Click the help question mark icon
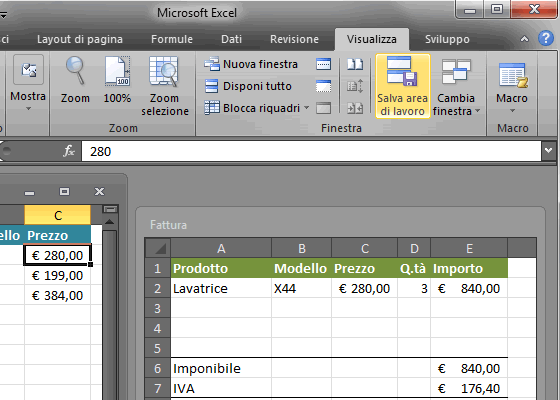The width and height of the screenshot is (560, 400). [546, 38]
